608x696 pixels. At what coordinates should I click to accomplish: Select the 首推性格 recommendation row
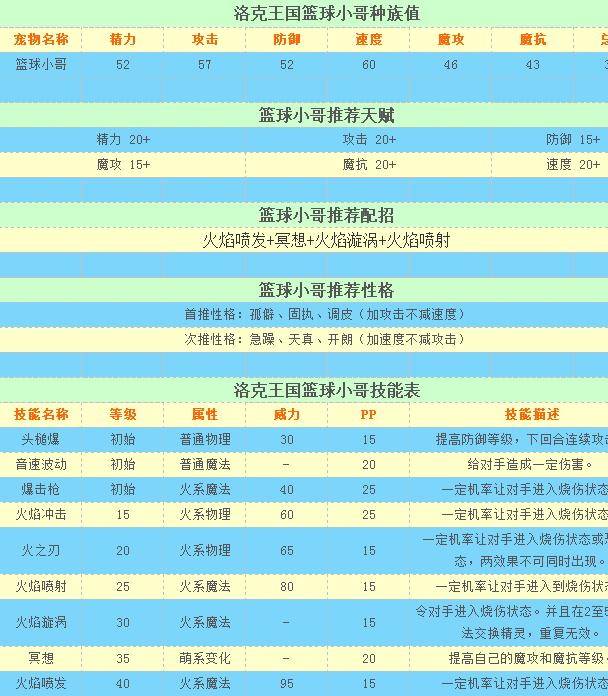[304, 315]
